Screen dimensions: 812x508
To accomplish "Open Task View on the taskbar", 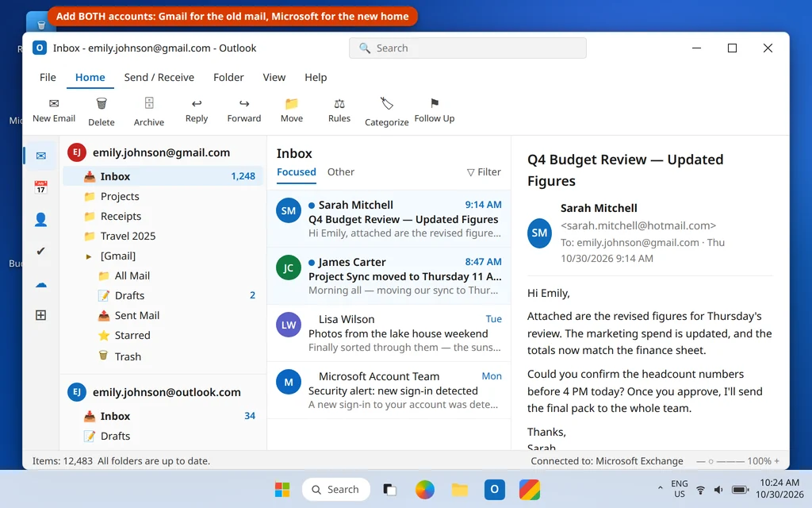I will 389,489.
